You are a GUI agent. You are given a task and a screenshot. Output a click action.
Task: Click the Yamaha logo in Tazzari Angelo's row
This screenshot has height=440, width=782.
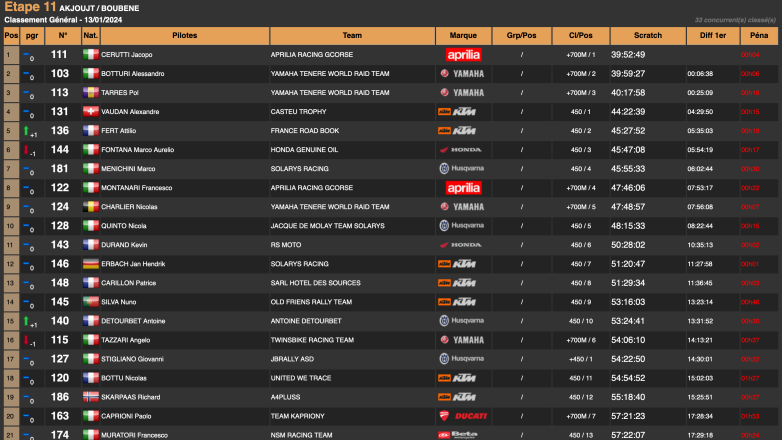click(x=462, y=340)
